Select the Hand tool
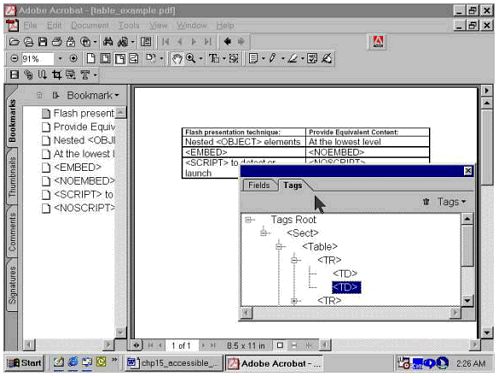Image resolution: width=499 pixels, height=376 pixels. click(x=177, y=59)
